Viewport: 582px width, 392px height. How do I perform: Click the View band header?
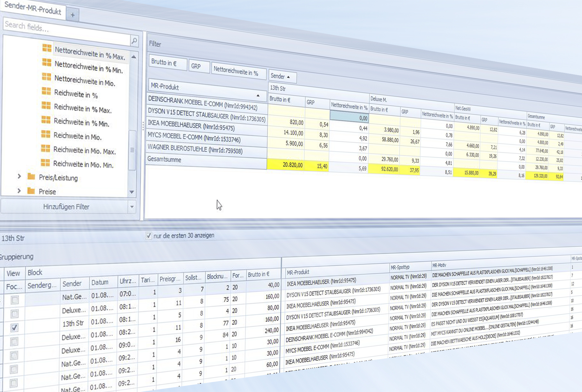[x=14, y=273]
